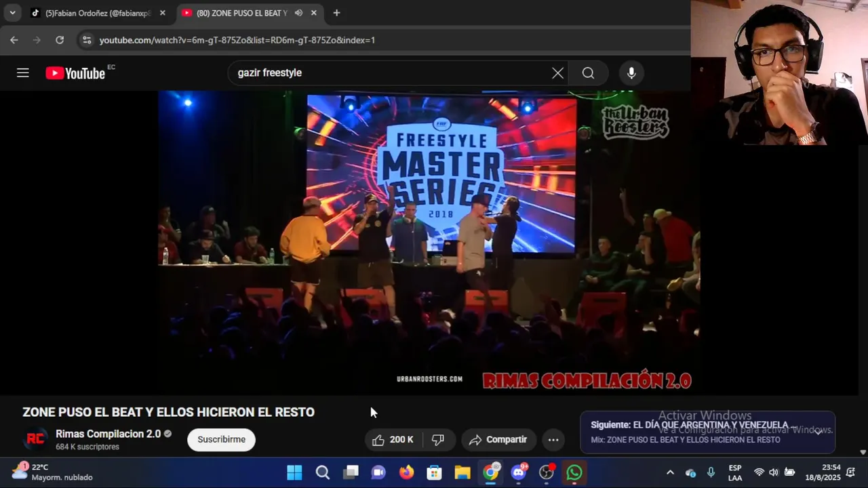Show hidden system tray icons chevron

[670, 472]
